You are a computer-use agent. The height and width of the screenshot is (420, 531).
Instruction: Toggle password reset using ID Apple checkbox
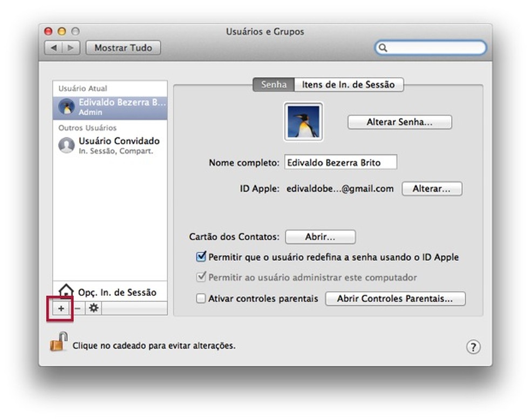click(x=201, y=257)
